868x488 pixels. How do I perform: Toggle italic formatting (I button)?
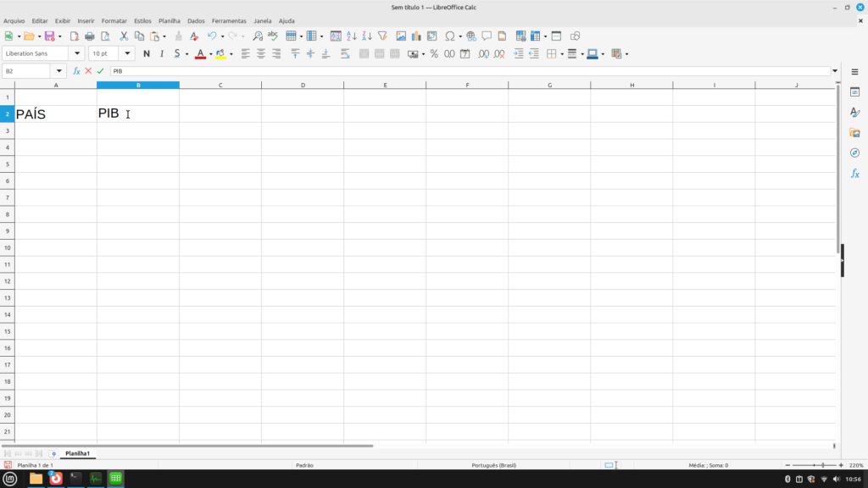tap(161, 53)
